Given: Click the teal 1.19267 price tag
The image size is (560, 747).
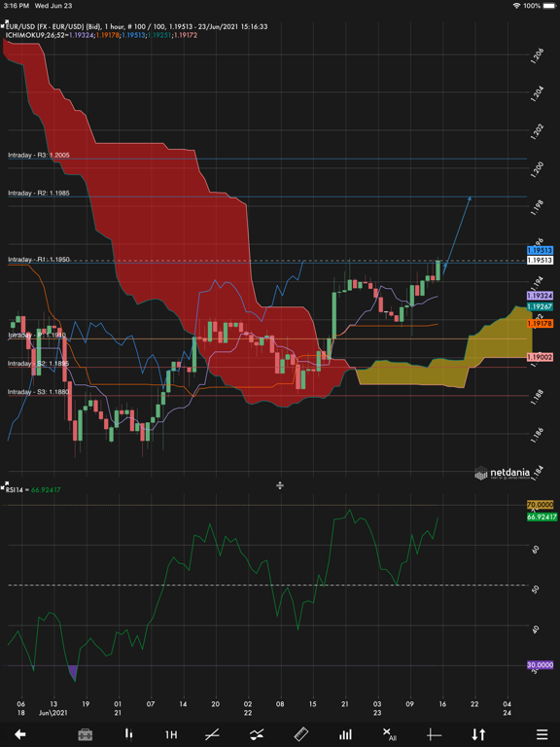Looking at the screenshot, I should tap(540, 306).
